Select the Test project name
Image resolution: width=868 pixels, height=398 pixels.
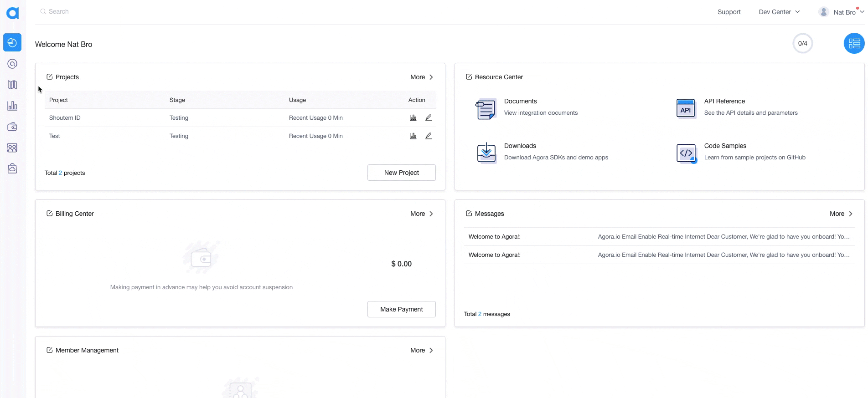[55, 136]
